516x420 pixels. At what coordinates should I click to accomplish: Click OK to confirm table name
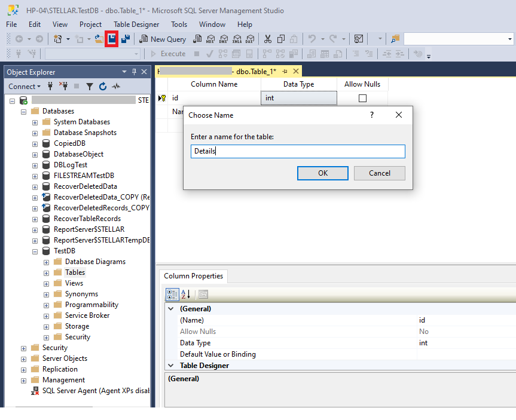click(x=322, y=173)
